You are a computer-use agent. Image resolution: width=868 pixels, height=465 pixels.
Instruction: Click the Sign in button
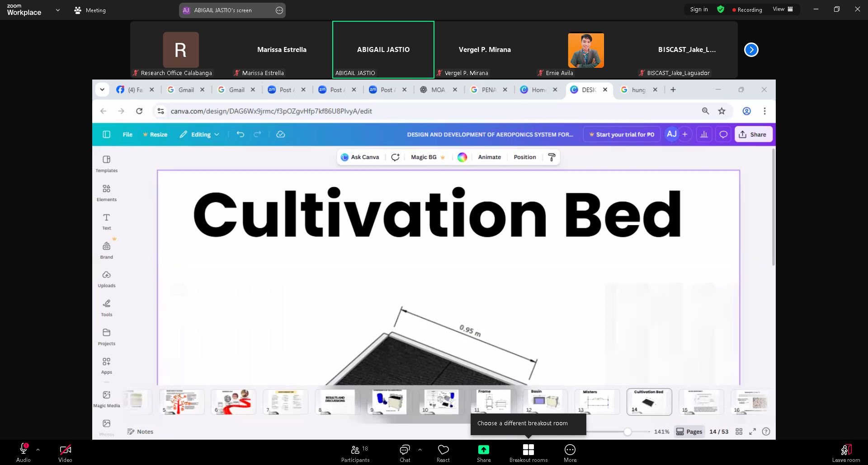pyautogui.click(x=698, y=9)
